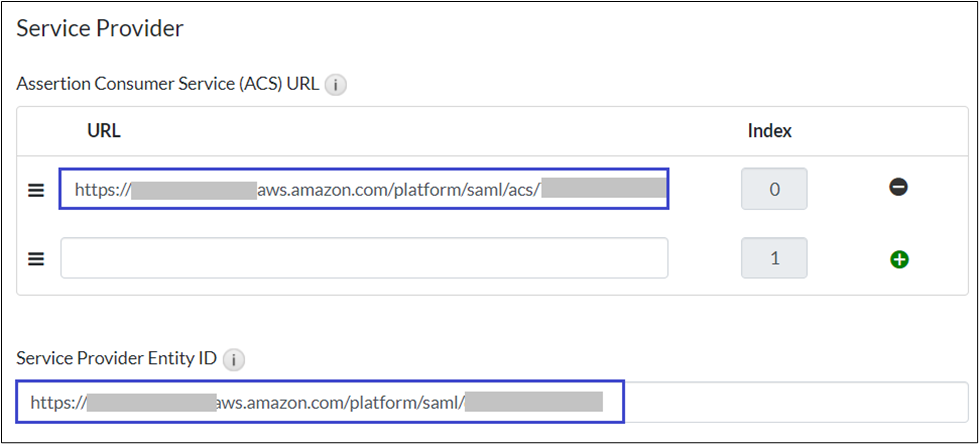Select the Index box showing 1
Screen dimensions: 979x444
773,258
